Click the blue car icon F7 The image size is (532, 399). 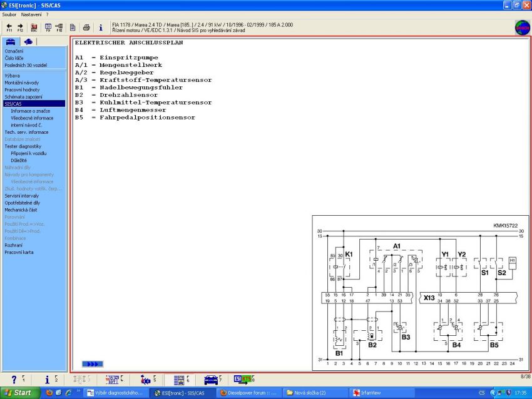pyautogui.click(x=211, y=380)
